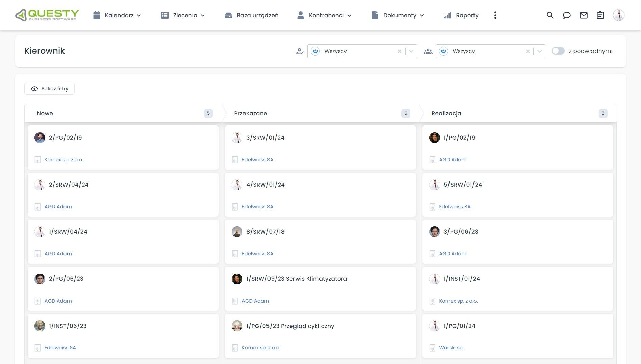
Task: Click avatar on 1/SRW/09/23 Serwis Klimatyzatora card
Action: 237,279
